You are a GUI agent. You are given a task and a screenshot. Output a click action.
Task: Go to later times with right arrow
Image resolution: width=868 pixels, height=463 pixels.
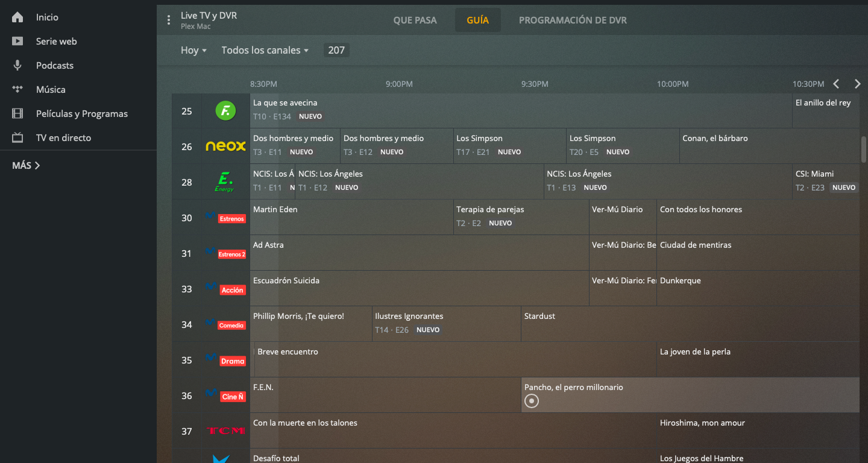tap(857, 84)
